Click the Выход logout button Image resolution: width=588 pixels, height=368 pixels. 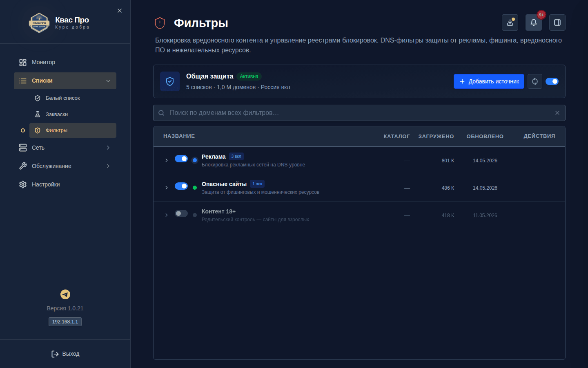click(x=65, y=354)
